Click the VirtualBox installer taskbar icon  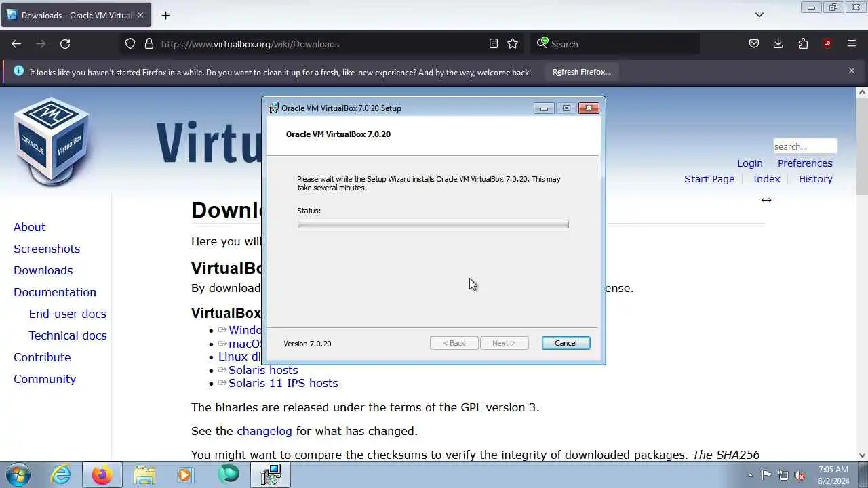[271, 474]
